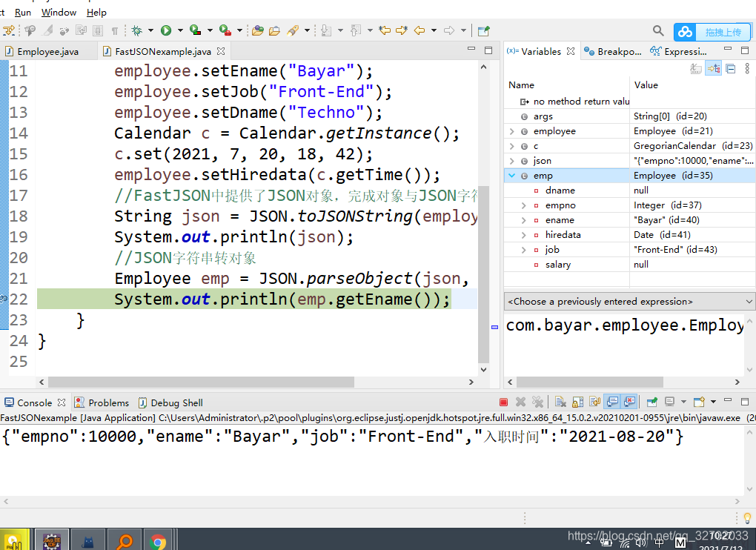756x550 pixels.
Task: Click the Pin Console icon
Action: 651,402
